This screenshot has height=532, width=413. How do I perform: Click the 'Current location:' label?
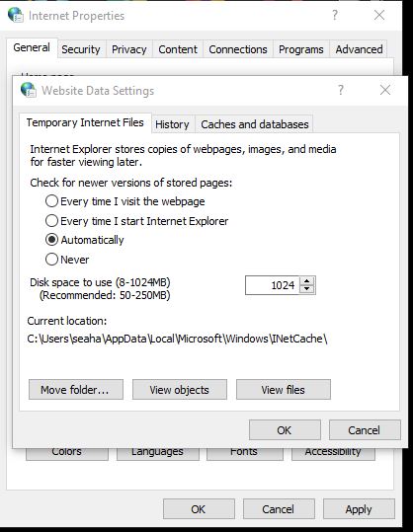click(x=67, y=321)
